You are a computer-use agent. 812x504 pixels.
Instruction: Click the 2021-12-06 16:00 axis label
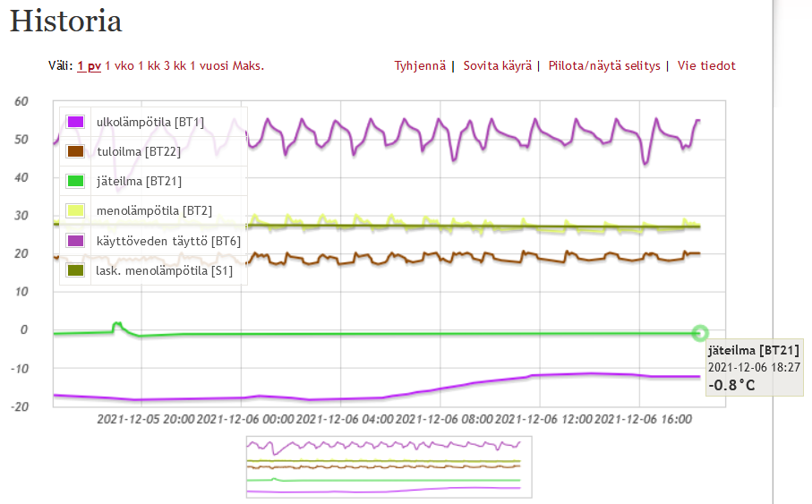(x=643, y=419)
